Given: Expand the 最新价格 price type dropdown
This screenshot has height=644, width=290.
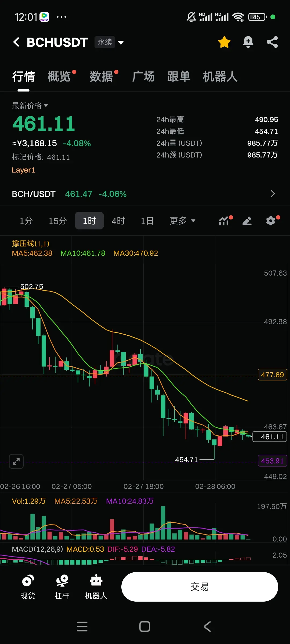Looking at the screenshot, I should click(x=30, y=106).
